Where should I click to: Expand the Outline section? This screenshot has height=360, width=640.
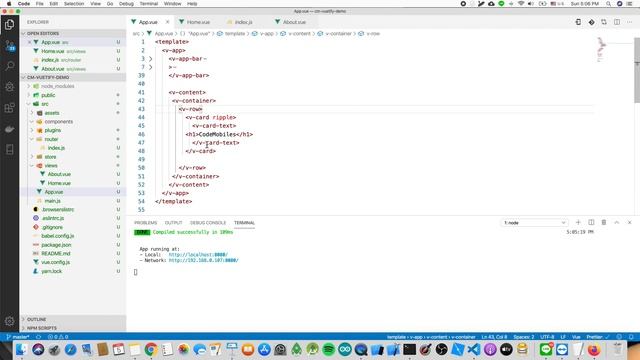point(36,319)
